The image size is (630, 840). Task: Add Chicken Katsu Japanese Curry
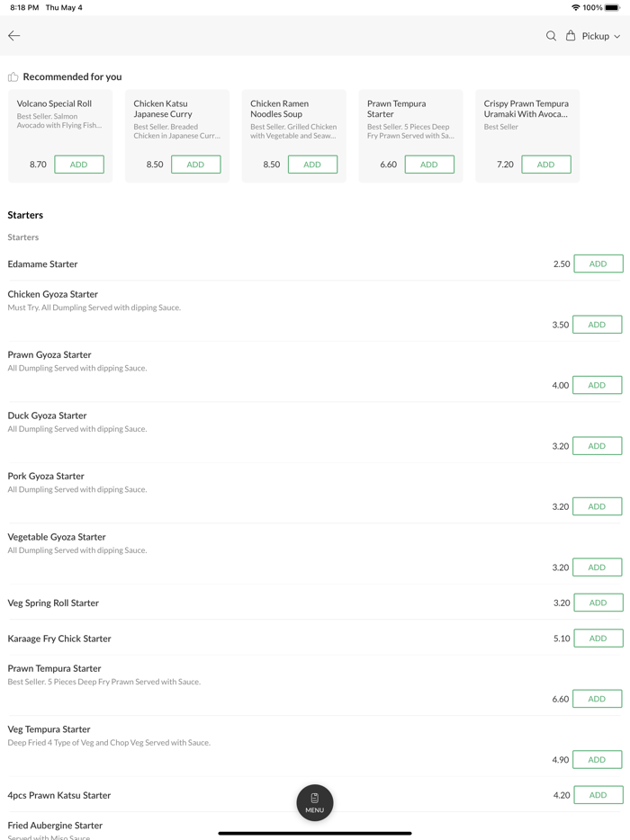196,165
